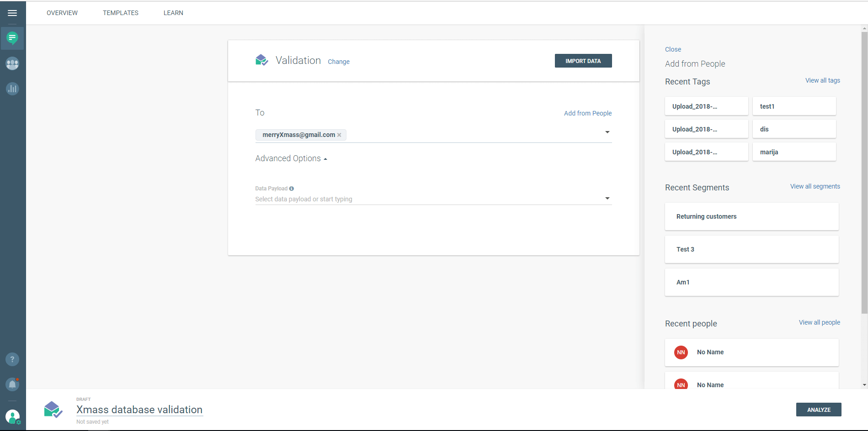868x431 pixels.
Task: Open the hamburger menu
Action: 12,13
